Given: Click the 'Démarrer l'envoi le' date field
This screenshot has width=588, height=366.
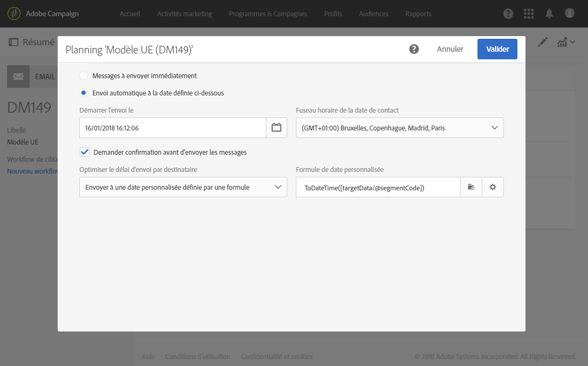Looking at the screenshot, I should (172, 128).
